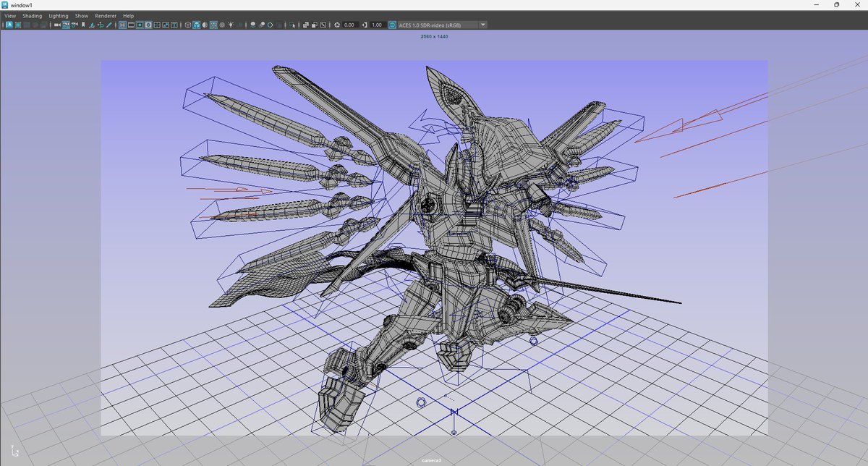Click the Isolate Select icon
The height and width of the screenshot is (466, 868).
[x=293, y=25]
